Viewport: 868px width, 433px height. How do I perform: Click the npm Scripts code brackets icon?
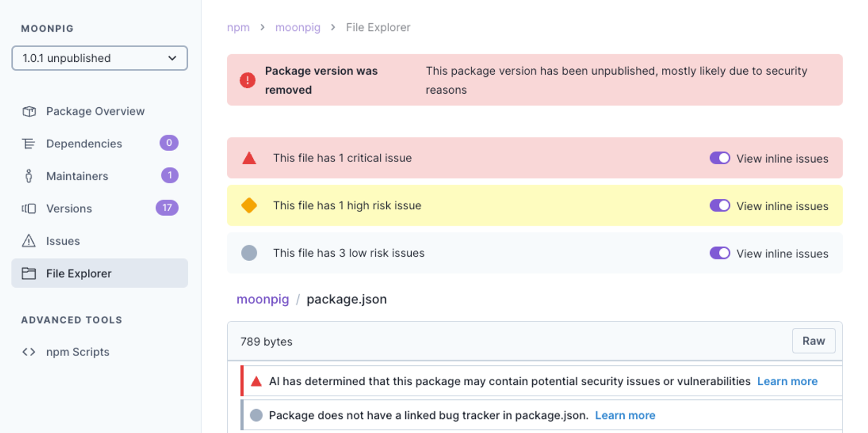[x=29, y=352]
